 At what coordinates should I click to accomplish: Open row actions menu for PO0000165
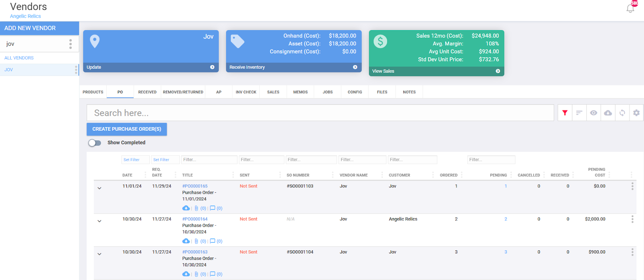632,186
